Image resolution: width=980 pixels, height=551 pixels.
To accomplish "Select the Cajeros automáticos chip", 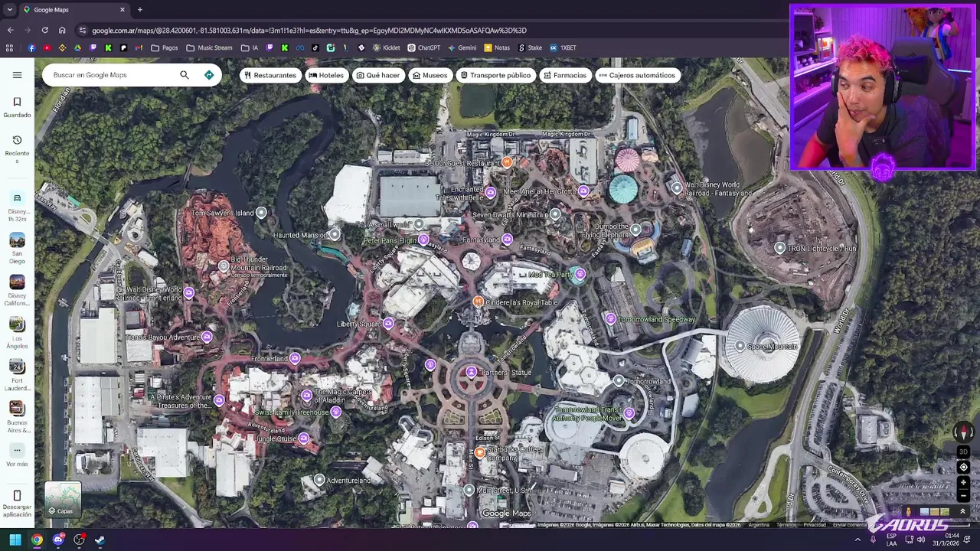I will 637,75.
